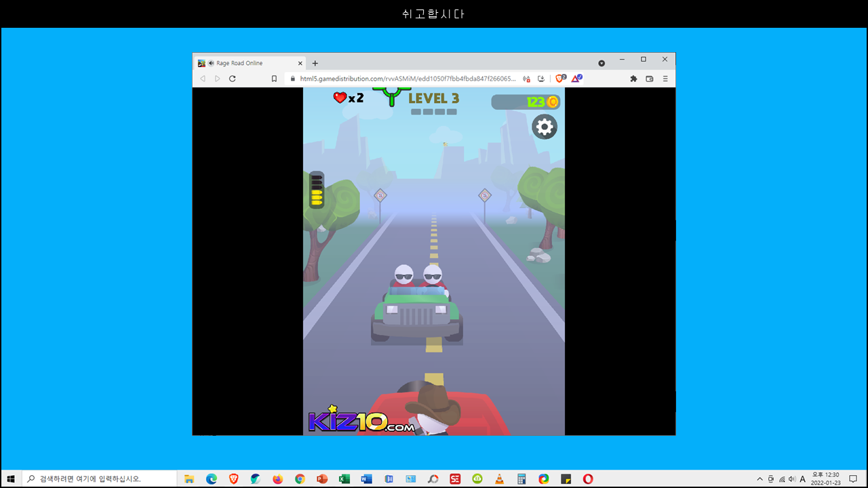Expand the tab search dropdown arrow
868x488 pixels.
(601, 63)
